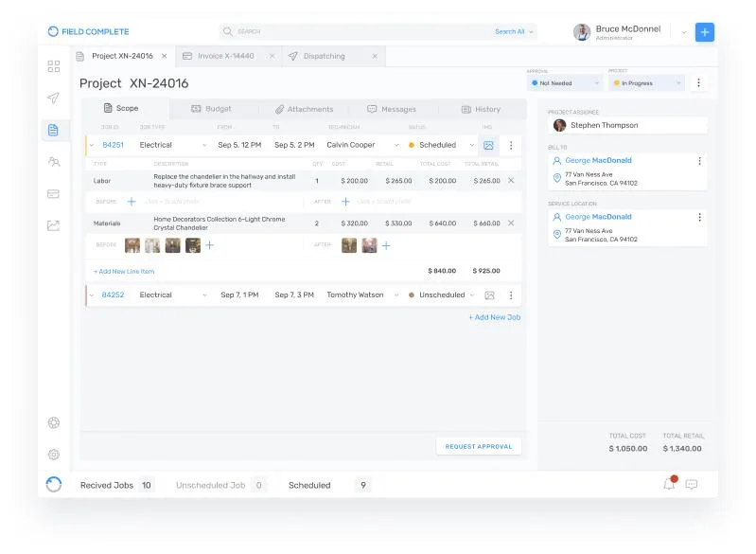Click Add New Line Item link
The image size is (756, 554).
(124, 272)
